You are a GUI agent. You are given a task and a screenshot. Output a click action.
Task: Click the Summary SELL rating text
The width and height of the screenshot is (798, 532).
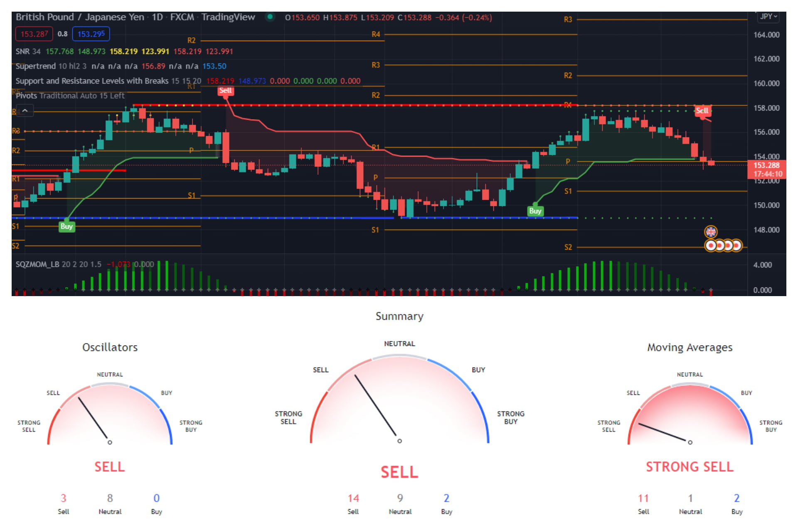(x=399, y=472)
